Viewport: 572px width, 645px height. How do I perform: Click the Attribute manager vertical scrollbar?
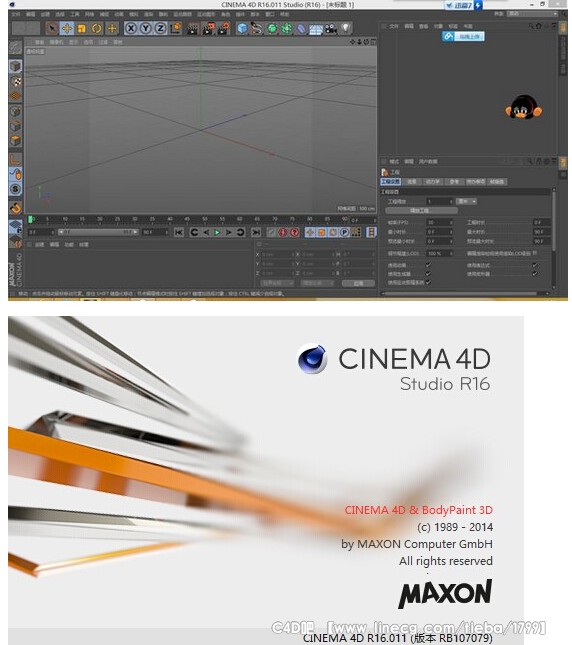point(553,220)
